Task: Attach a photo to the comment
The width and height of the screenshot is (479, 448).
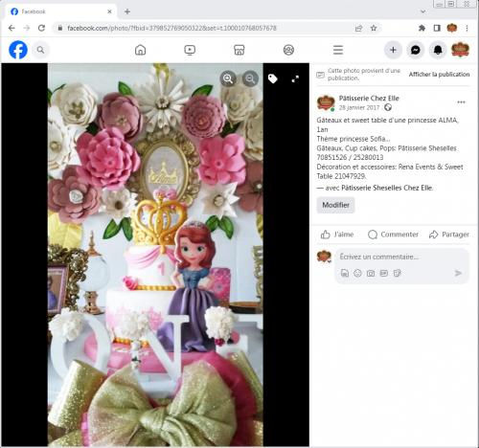Action: pyautogui.click(x=371, y=273)
